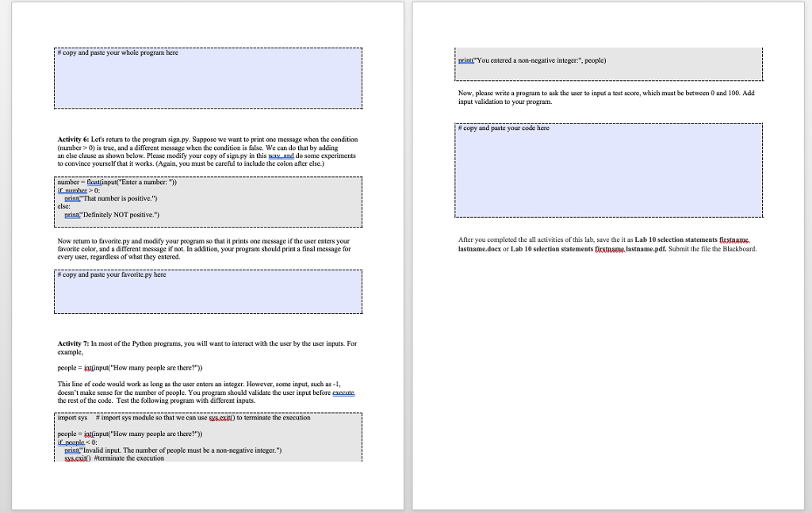Viewport: 812px width, 513px height.
Task: Click the 'Activity 7:' heading
Action: click(x=73, y=343)
